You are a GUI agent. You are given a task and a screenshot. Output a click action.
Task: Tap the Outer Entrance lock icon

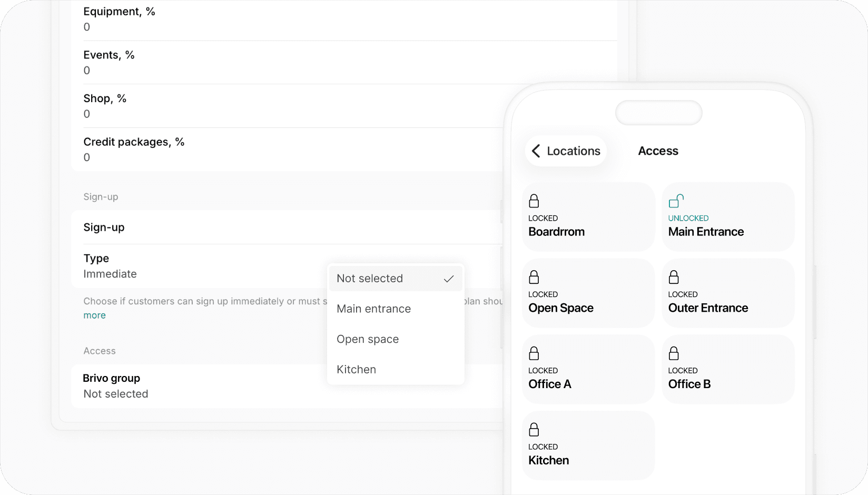(x=674, y=277)
